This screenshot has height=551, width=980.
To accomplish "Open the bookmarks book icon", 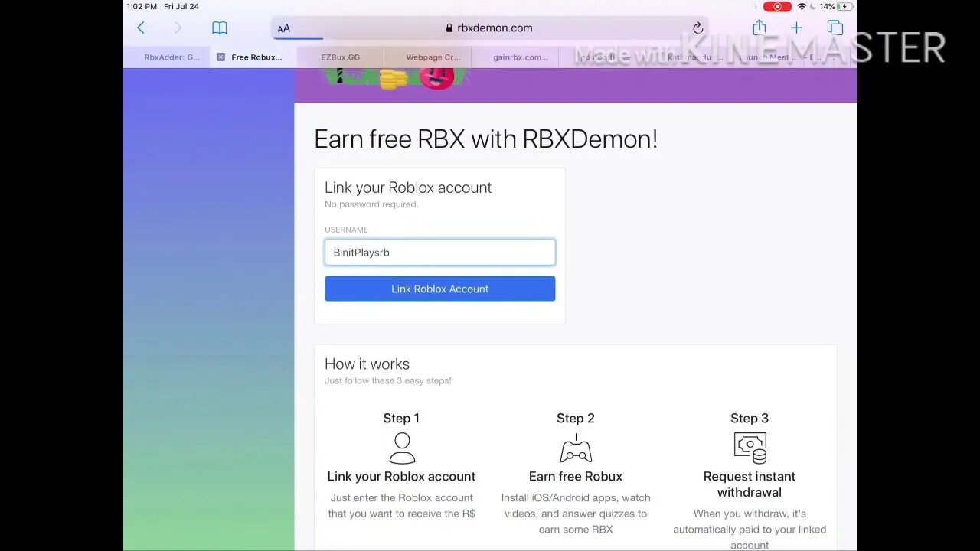I will [x=220, y=28].
